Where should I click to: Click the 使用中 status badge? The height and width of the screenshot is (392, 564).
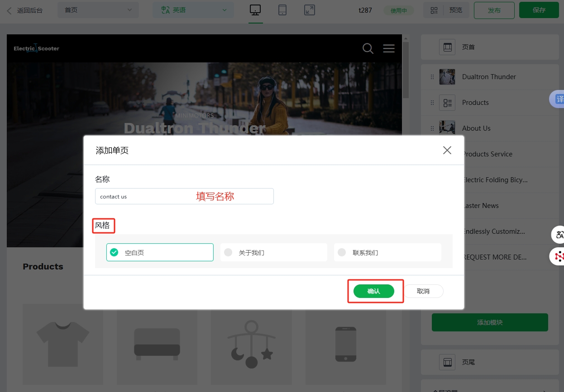399,10
